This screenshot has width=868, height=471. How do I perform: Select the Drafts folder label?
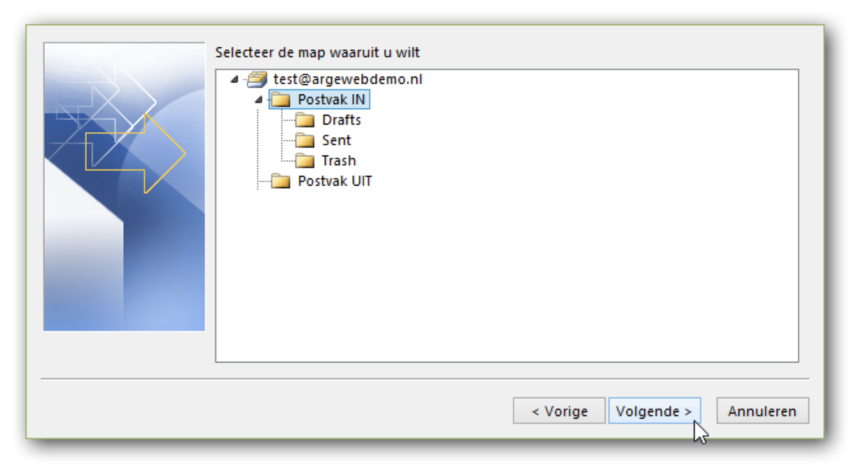tap(342, 120)
